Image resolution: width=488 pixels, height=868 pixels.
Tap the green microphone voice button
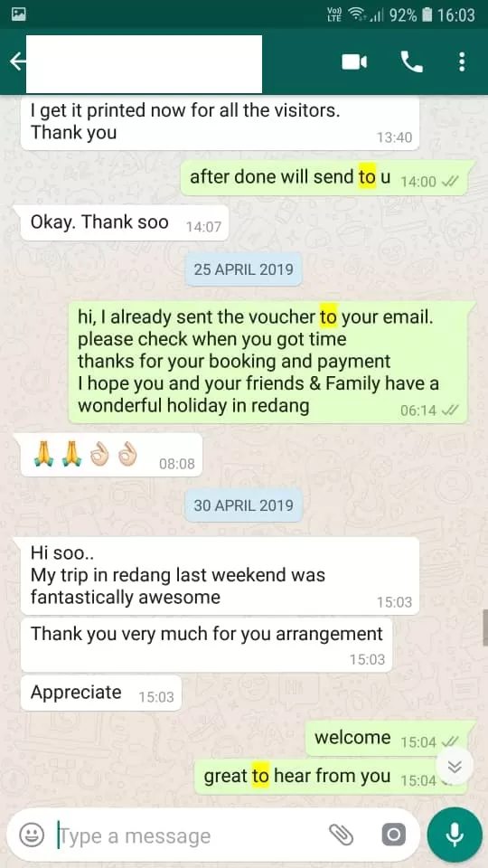pos(455,835)
